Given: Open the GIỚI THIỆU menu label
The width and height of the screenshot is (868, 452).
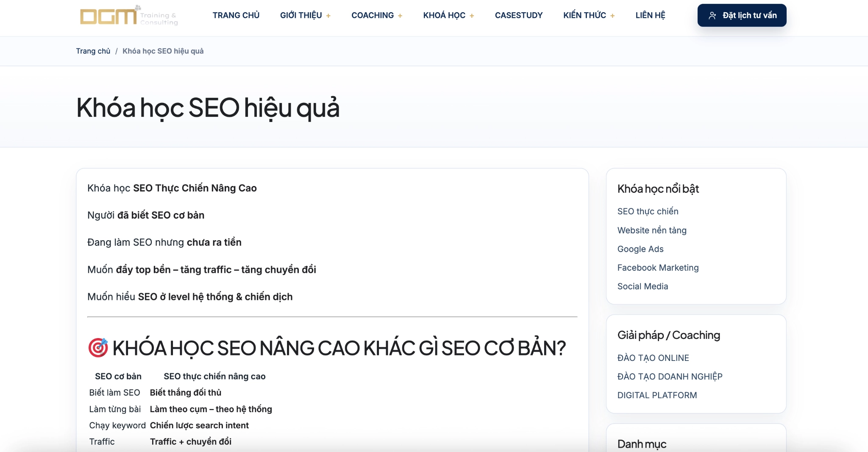Looking at the screenshot, I should pos(301,15).
